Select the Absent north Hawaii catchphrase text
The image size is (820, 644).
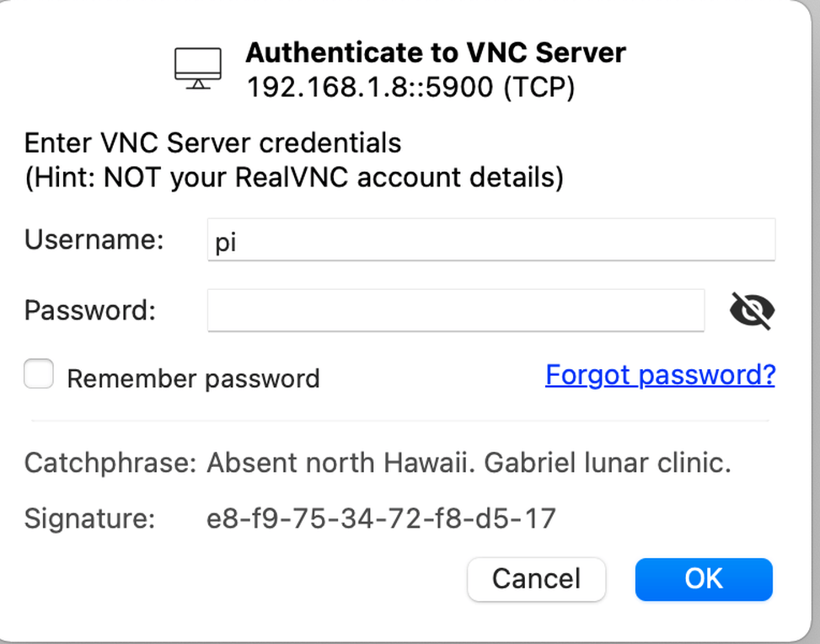[x=341, y=463]
